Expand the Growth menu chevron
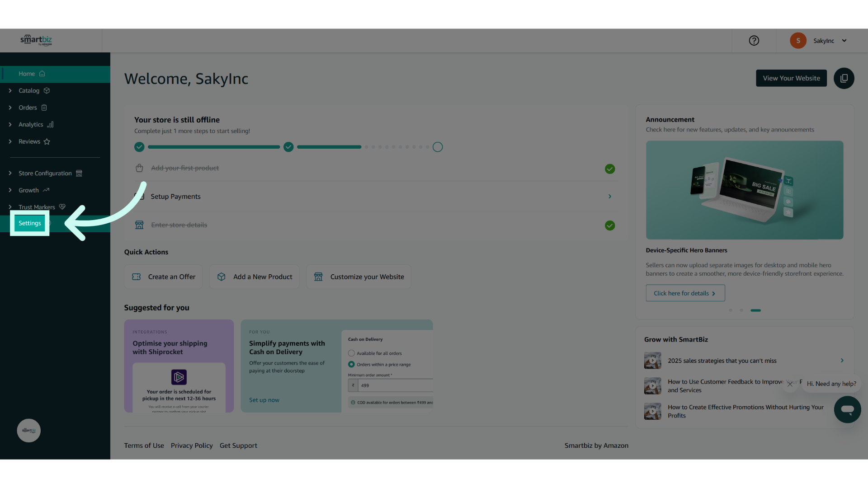The height and width of the screenshot is (488, 868). coord(10,190)
